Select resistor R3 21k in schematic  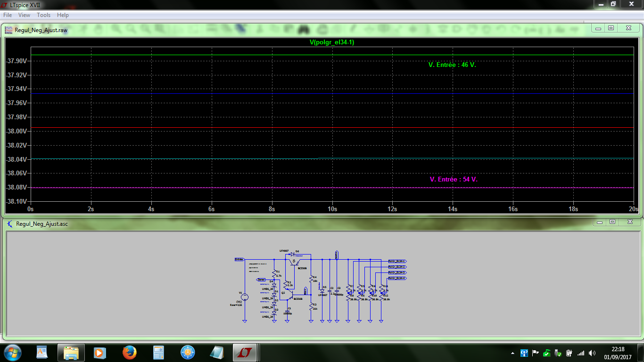click(311, 307)
